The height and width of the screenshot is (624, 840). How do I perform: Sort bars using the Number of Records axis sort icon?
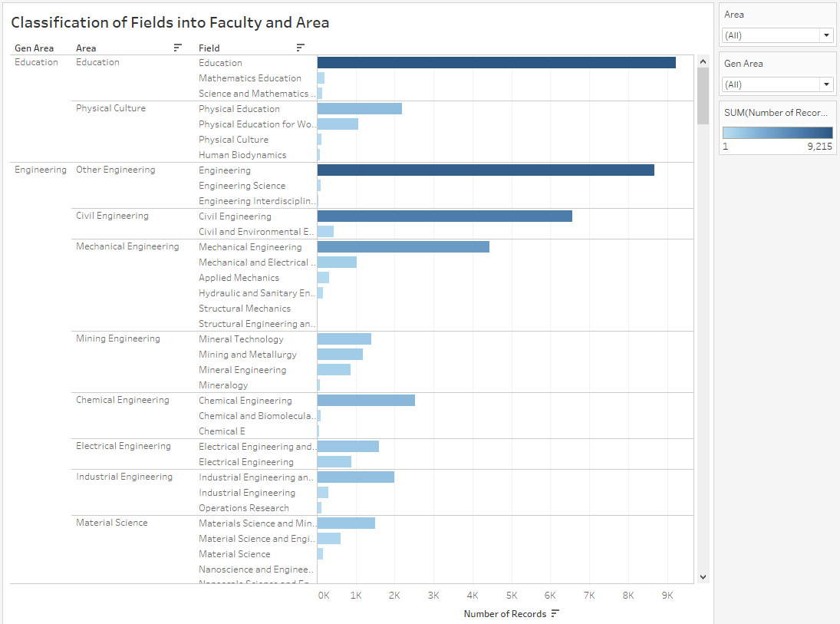(x=556, y=614)
